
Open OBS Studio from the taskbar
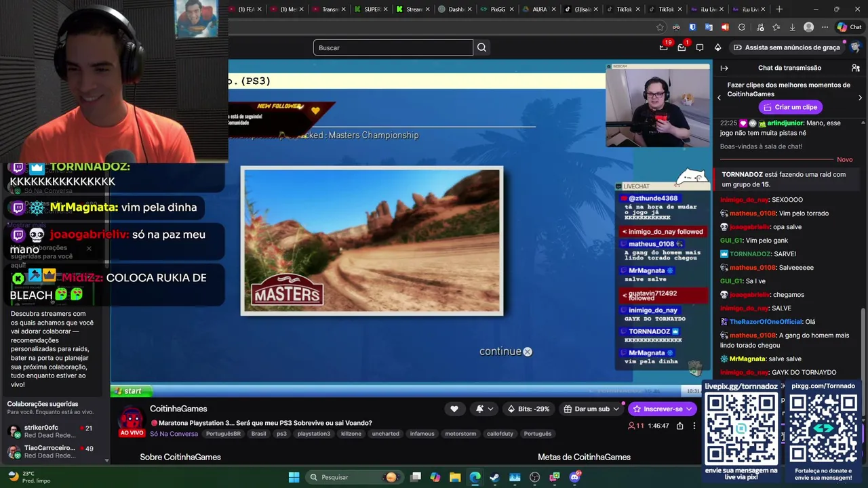(x=534, y=477)
